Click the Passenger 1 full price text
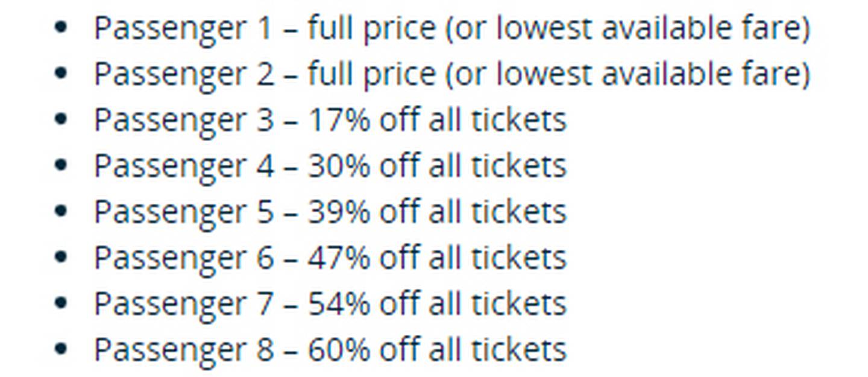 click(x=452, y=28)
